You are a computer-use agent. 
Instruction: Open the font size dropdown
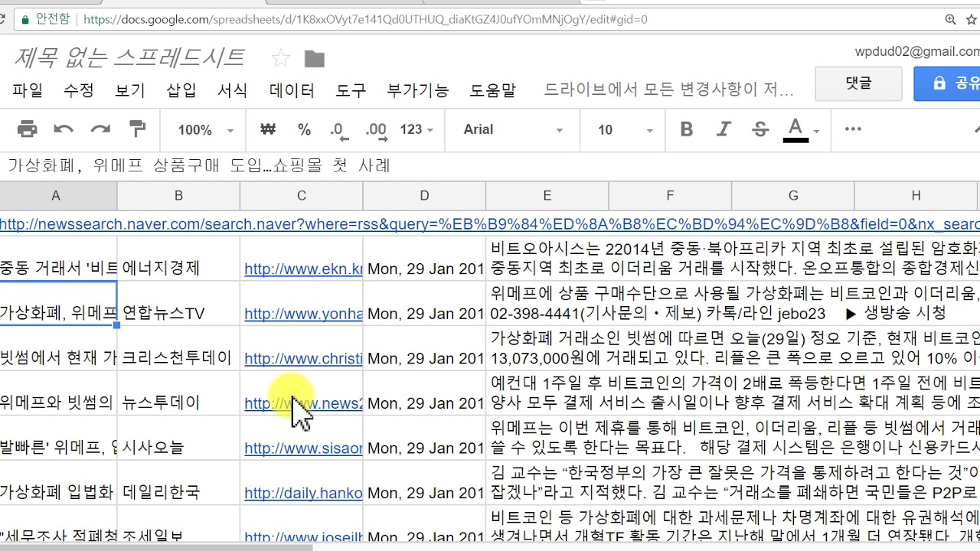(x=625, y=130)
